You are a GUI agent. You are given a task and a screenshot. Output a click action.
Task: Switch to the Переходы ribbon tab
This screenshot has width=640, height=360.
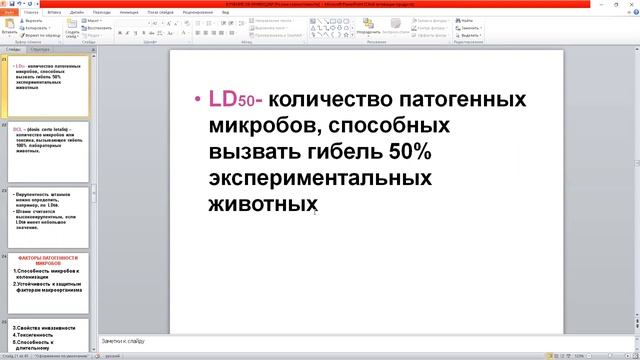(x=102, y=12)
